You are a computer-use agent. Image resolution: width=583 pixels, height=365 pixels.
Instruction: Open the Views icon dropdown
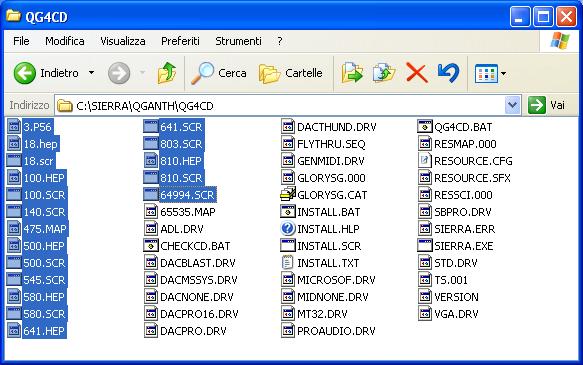pyautogui.click(x=490, y=73)
